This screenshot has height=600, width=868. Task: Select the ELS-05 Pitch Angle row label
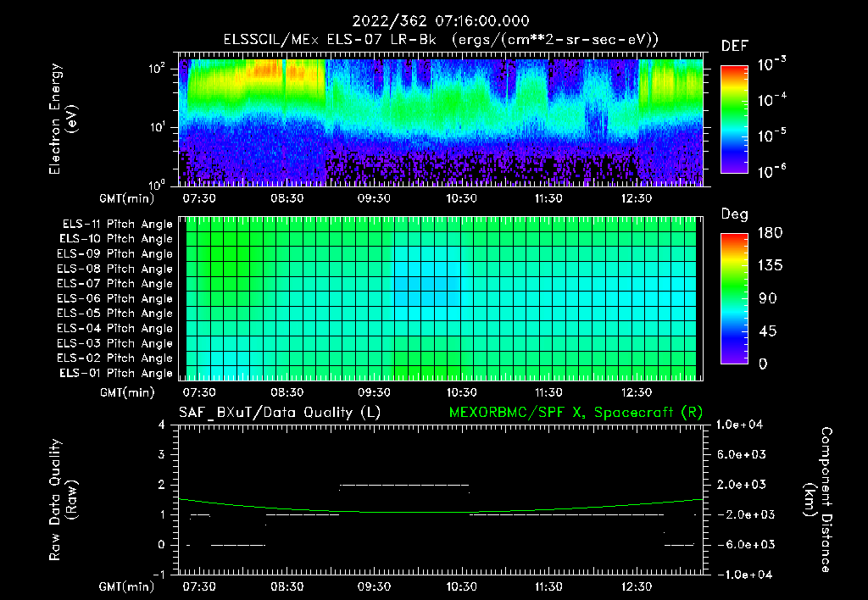[x=114, y=314]
